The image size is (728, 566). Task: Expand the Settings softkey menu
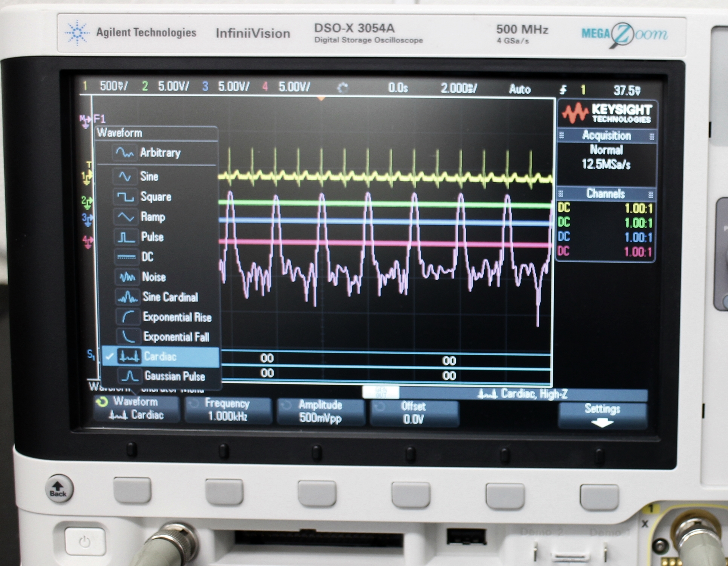point(602,415)
